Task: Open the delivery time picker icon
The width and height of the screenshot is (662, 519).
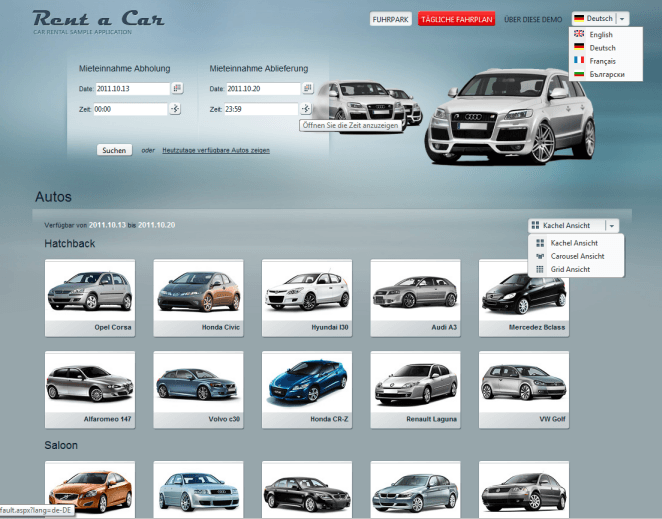Action: point(306,109)
